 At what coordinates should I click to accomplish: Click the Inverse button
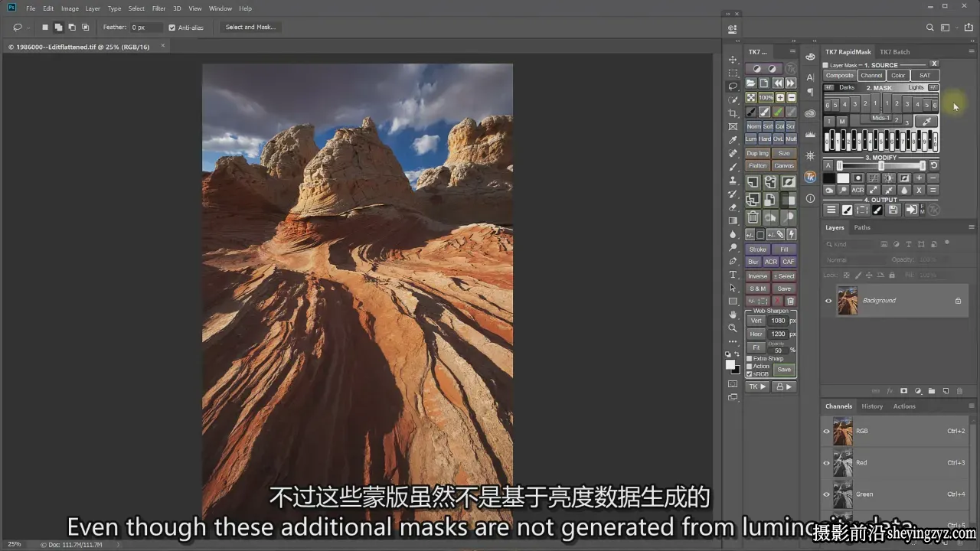[x=758, y=276]
